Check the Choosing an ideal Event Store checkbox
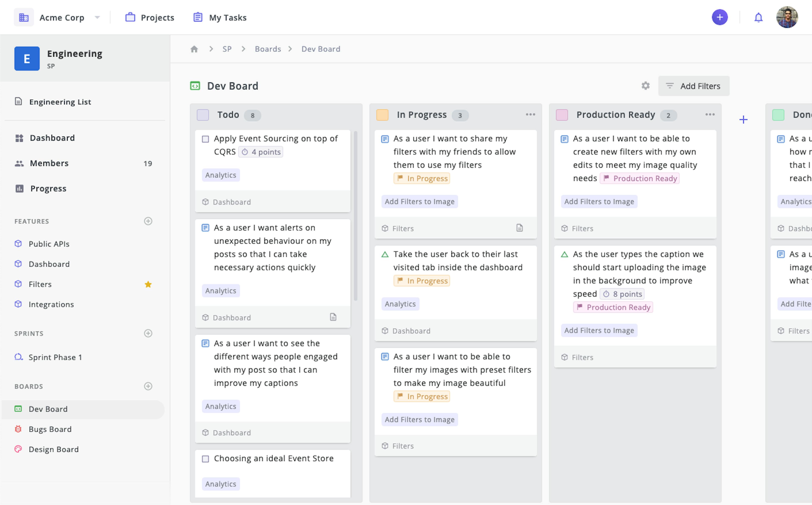812x505 pixels. pos(205,459)
